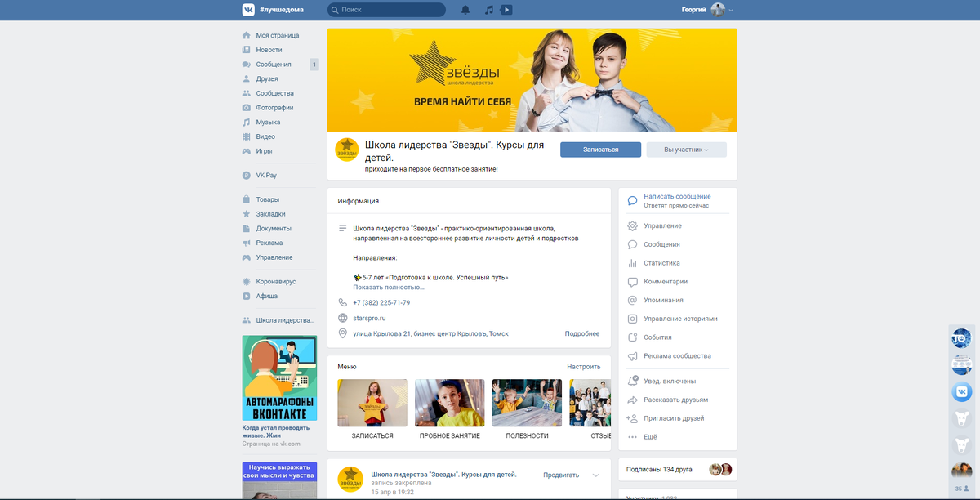
Task: Click the Управление gamepad icon in sidebar
Action: (247, 257)
